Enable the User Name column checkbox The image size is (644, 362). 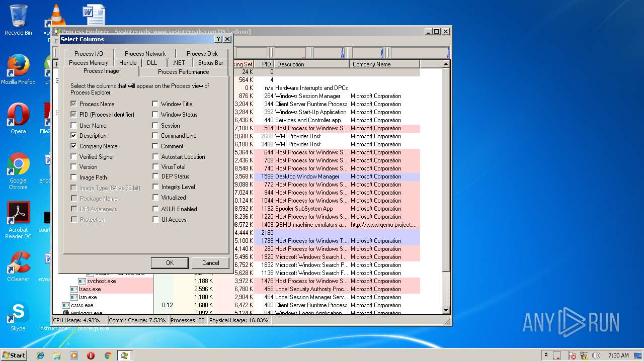74,125
